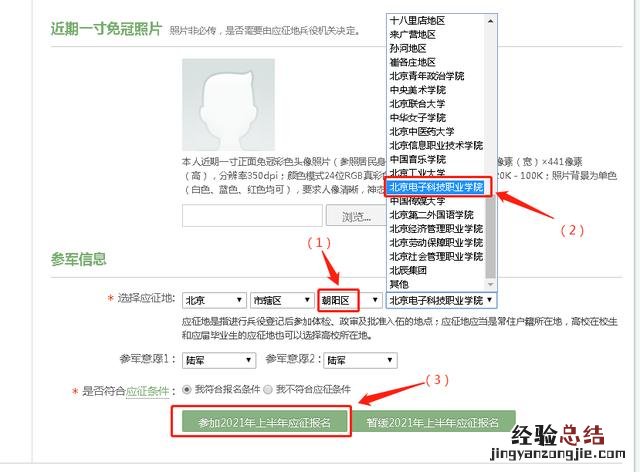Click the avatar placeholder photo
The width and height of the screenshot is (640, 472).
pyautogui.click(x=228, y=105)
